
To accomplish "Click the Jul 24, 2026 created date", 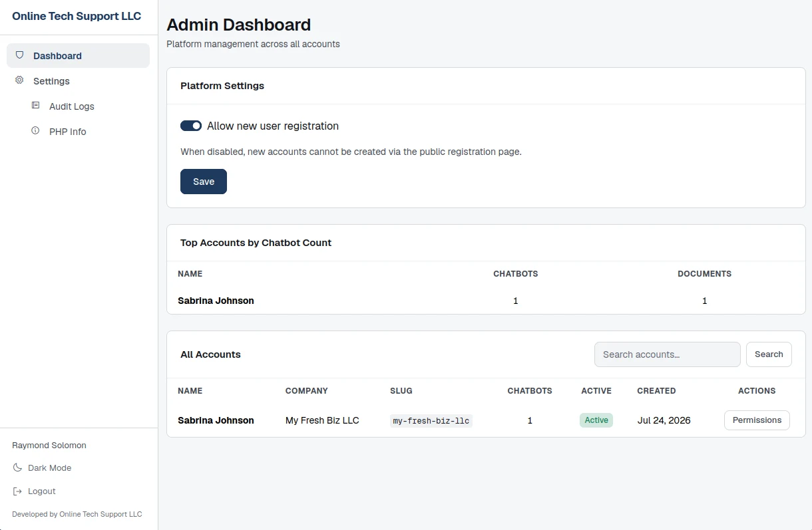I will [664, 420].
